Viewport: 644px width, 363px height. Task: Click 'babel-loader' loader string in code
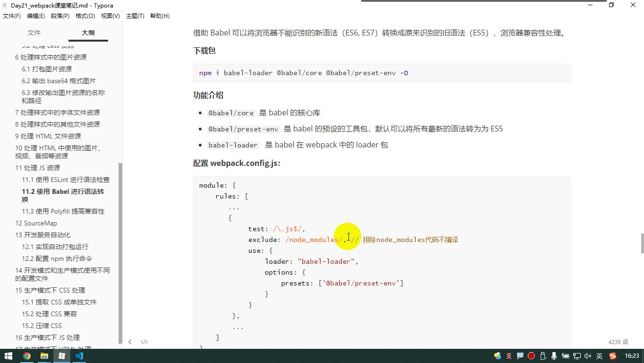[x=326, y=261]
